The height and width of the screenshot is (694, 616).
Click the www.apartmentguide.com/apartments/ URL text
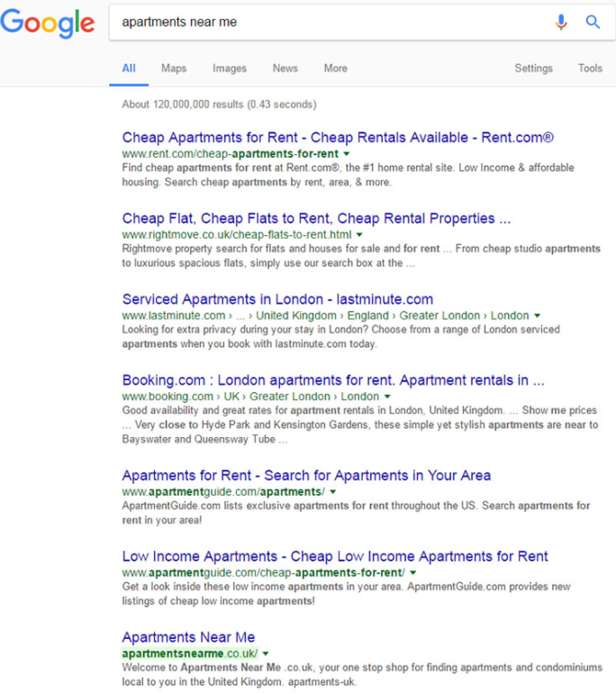pos(223,492)
